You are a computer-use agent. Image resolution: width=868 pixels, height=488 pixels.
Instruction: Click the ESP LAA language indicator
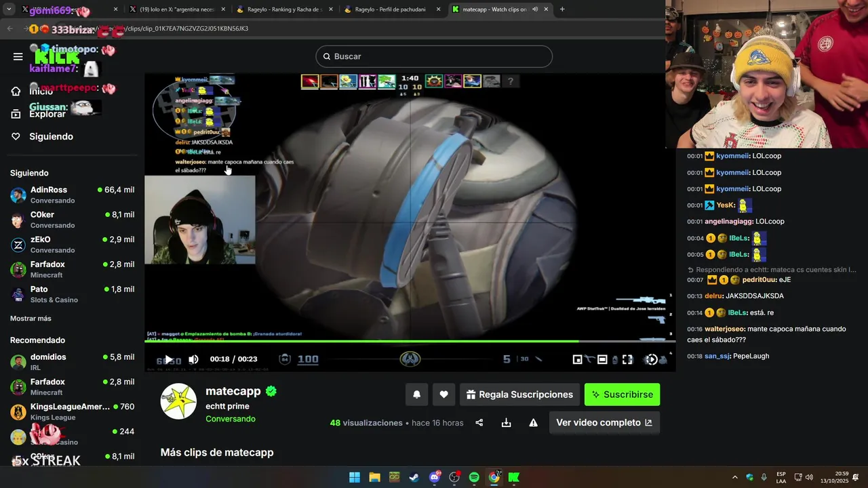tap(781, 477)
